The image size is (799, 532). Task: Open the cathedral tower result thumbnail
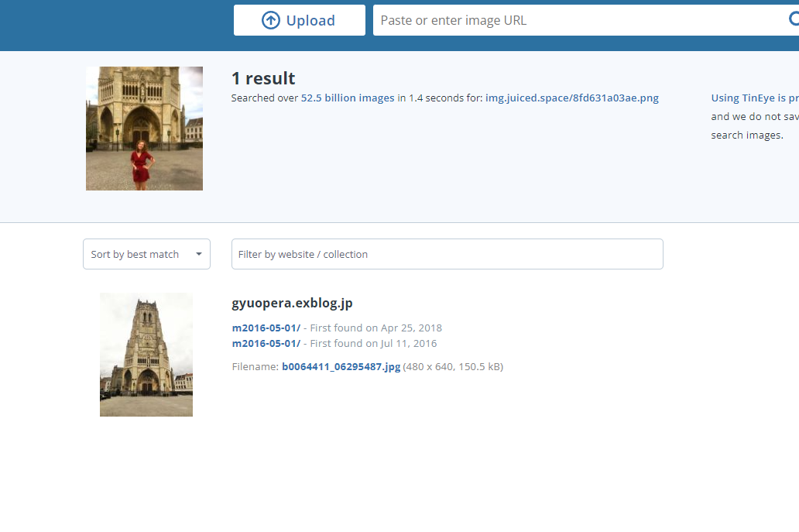(146, 355)
